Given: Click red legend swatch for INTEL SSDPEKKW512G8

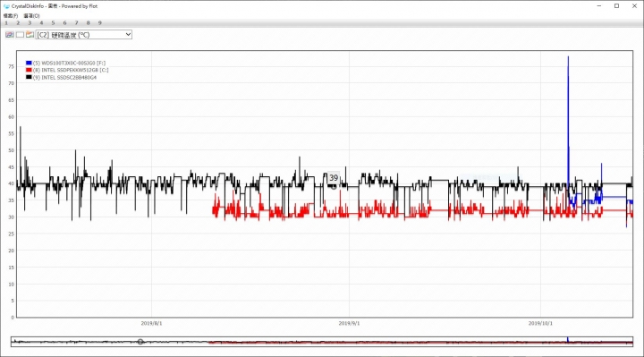Looking at the screenshot, I should [x=29, y=71].
